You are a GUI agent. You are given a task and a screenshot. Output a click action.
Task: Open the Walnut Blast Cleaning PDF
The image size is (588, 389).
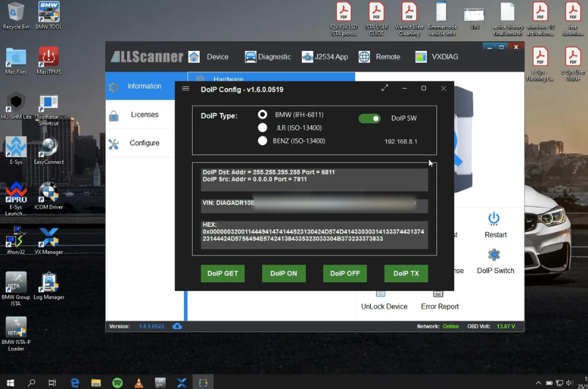[409, 19]
